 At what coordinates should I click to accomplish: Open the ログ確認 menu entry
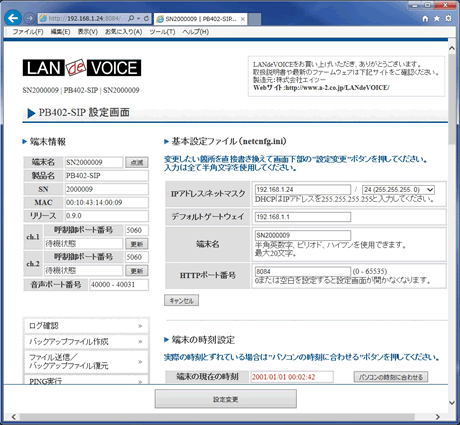click(86, 326)
